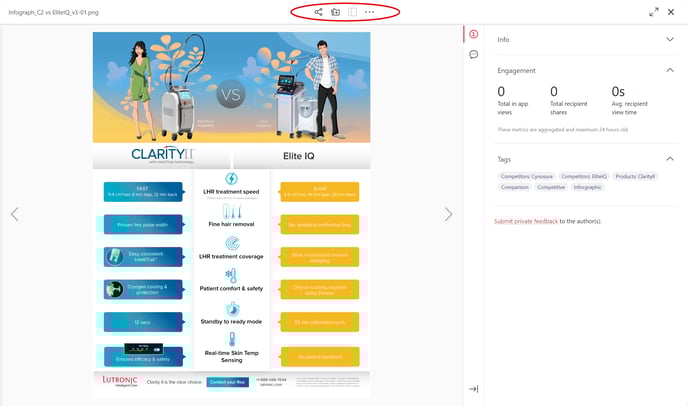This screenshot has height=406, width=688.
Task: Expand the Info section
Action: [669, 39]
